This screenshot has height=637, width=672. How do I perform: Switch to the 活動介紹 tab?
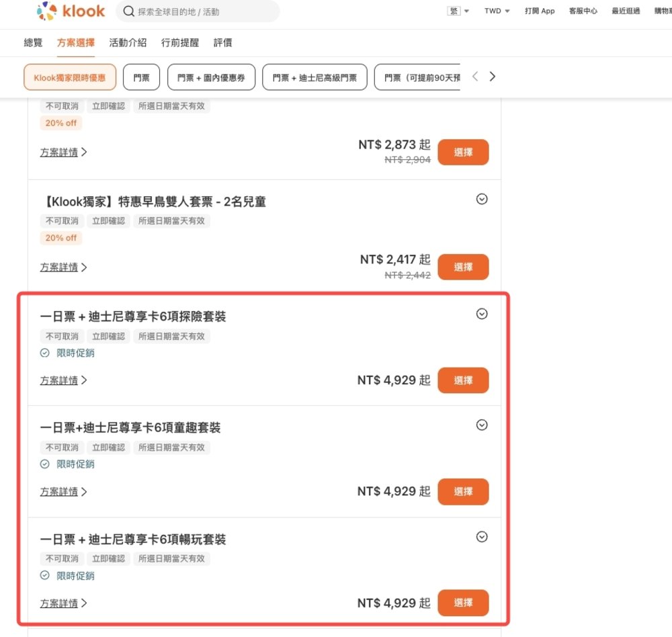coord(127,42)
